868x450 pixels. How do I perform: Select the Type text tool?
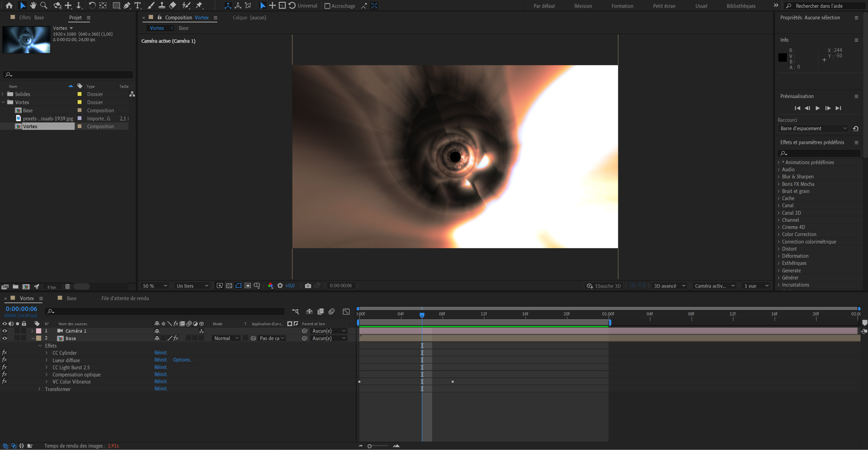[137, 5]
